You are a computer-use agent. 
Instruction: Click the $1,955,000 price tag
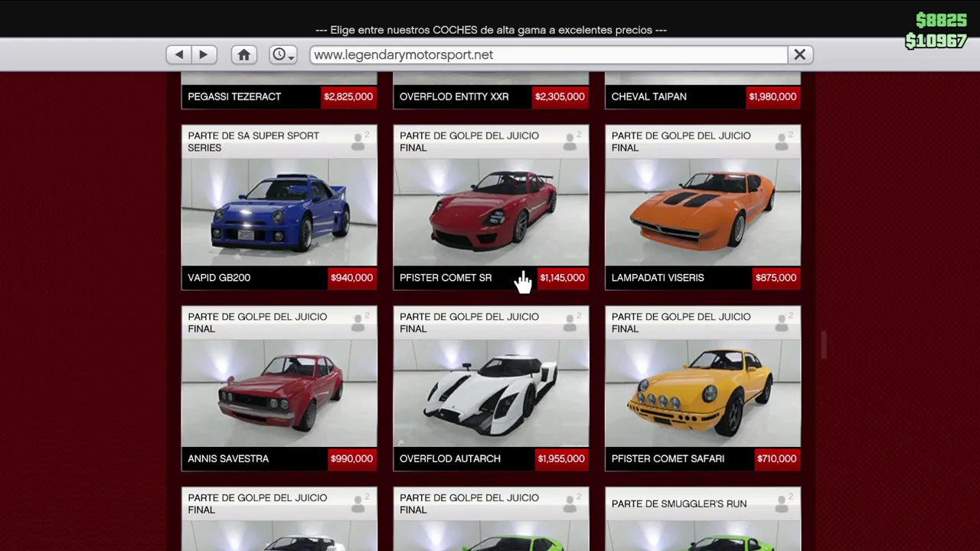(561, 458)
